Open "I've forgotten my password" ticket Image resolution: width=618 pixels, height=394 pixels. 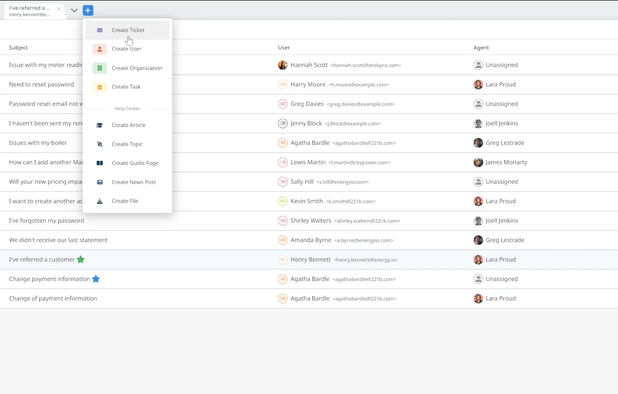pyautogui.click(x=47, y=221)
